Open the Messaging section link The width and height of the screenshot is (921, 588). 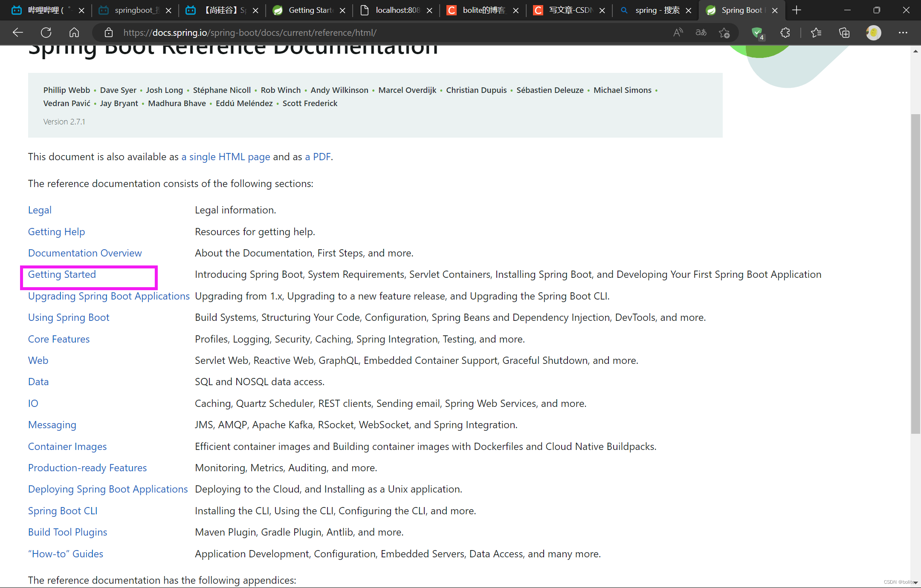point(52,425)
